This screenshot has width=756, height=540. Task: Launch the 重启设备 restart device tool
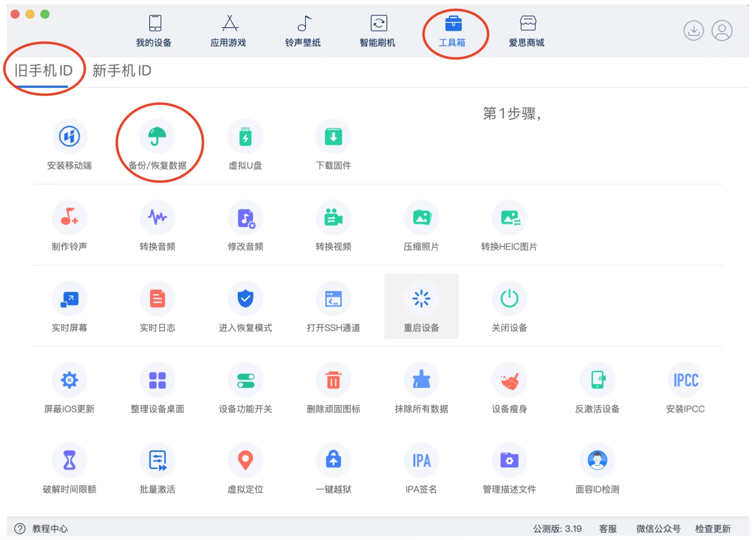click(421, 307)
